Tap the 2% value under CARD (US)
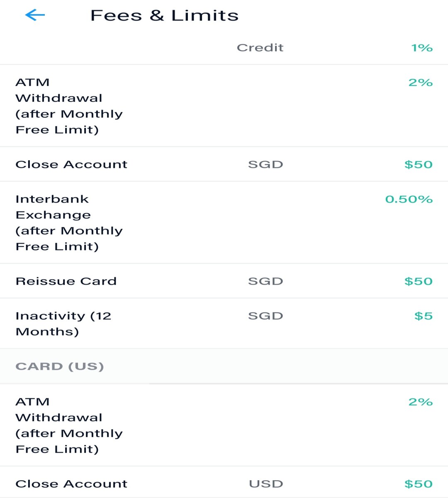Image resolution: width=448 pixels, height=498 pixels. click(x=420, y=402)
